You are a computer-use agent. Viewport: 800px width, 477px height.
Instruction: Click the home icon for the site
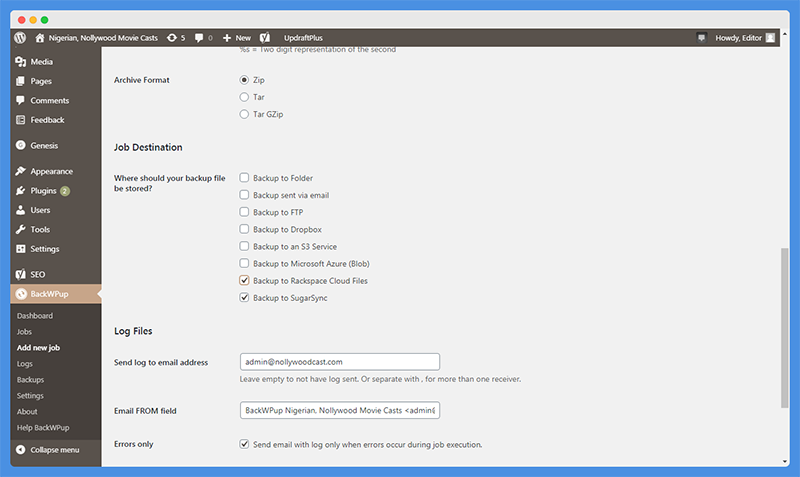(x=40, y=38)
